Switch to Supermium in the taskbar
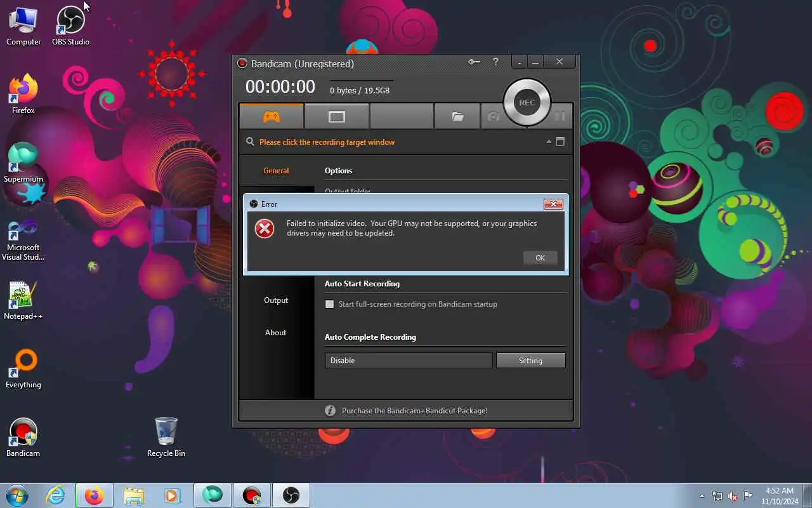 pyautogui.click(x=213, y=495)
